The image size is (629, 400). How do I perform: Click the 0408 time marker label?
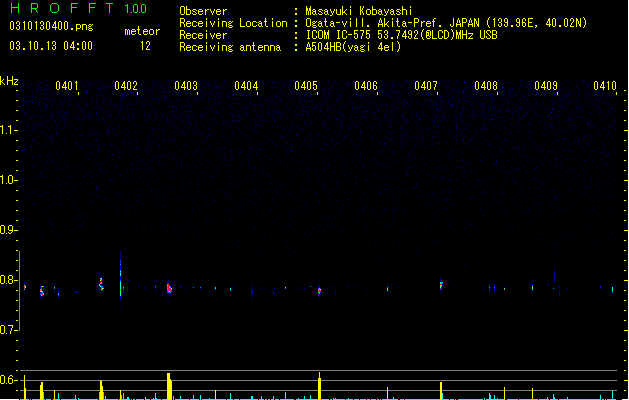[486, 86]
